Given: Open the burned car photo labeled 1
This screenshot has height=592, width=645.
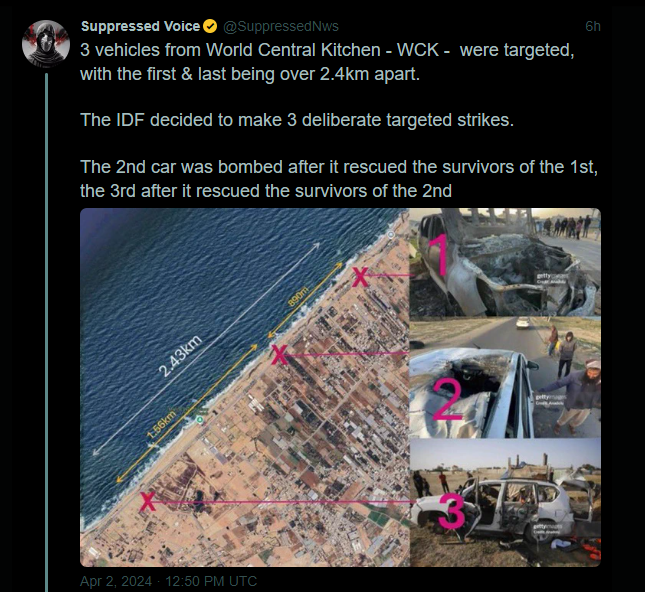Looking at the screenshot, I should coord(505,262).
